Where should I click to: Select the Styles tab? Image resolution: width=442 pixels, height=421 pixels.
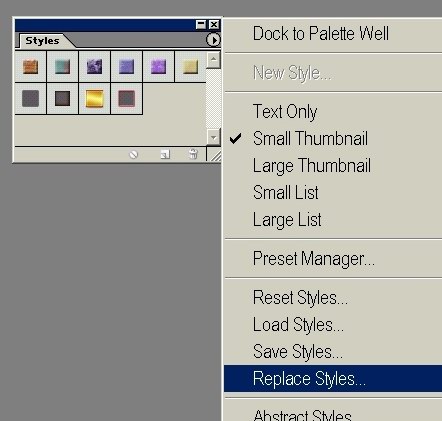coord(42,41)
